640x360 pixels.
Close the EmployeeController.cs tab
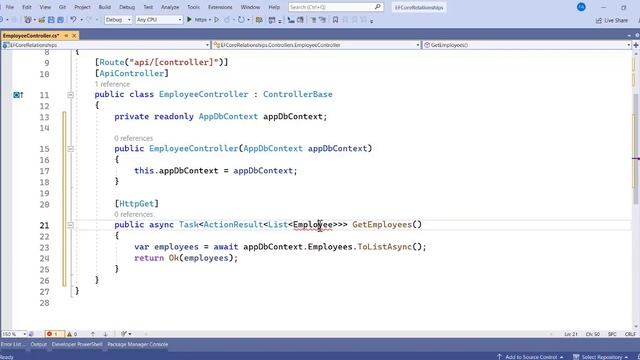74,36
